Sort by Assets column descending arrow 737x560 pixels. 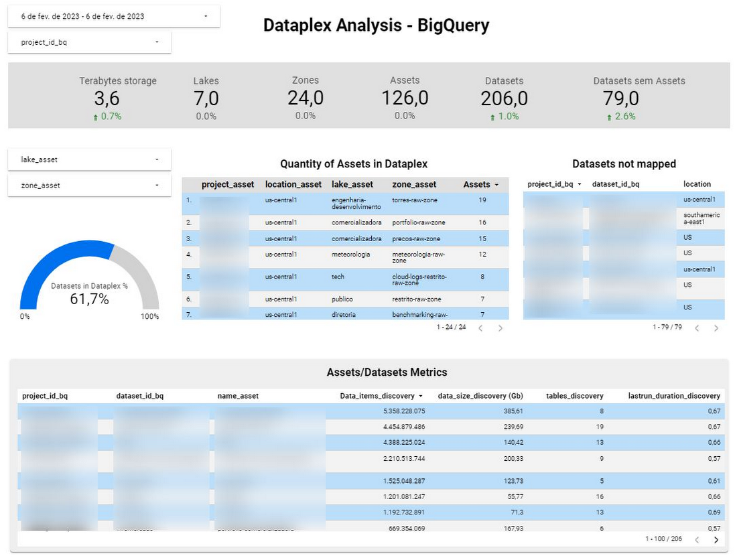coord(496,185)
